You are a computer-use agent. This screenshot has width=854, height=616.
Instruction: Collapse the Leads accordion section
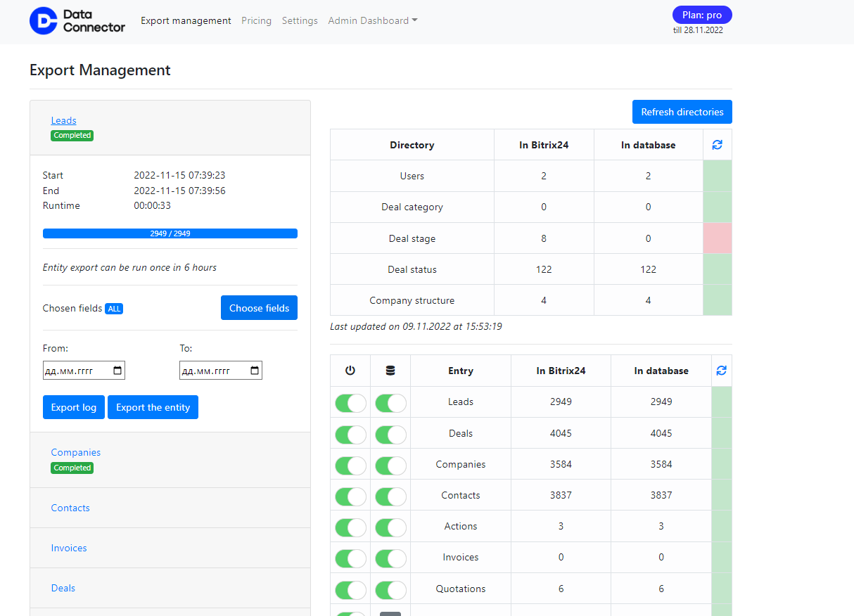point(63,120)
